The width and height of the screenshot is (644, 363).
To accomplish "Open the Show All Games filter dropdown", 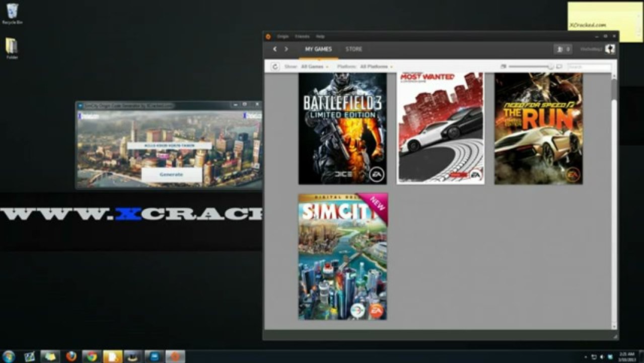I will pos(314,67).
